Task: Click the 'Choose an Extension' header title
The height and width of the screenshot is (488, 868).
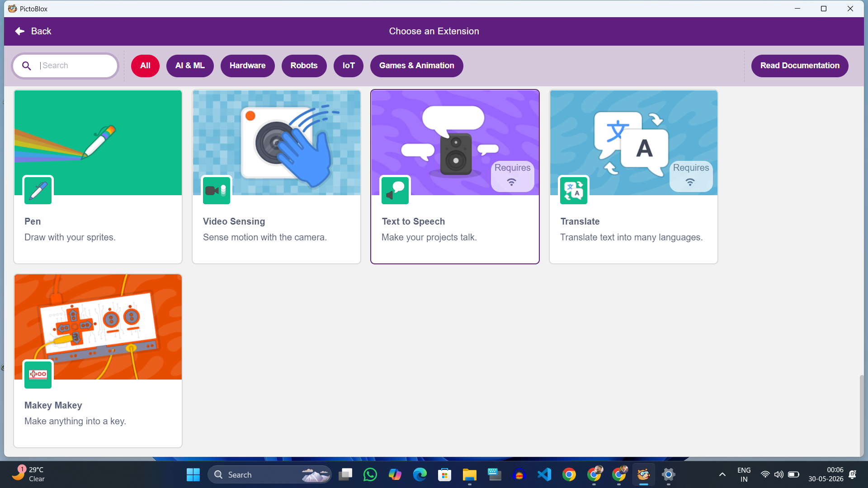Action: pyautogui.click(x=434, y=31)
